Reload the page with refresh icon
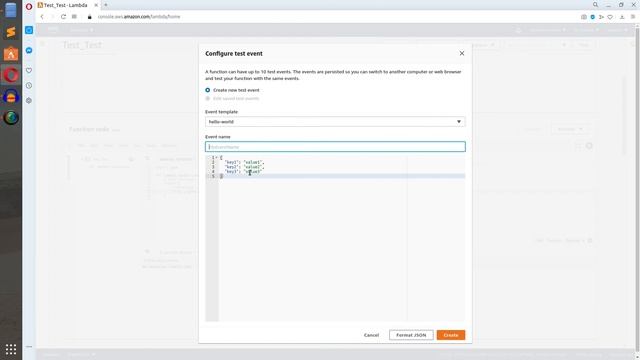Image resolution: width=640 pixels, height=360 pixels. pyautogui.click(x=63, y=17)
